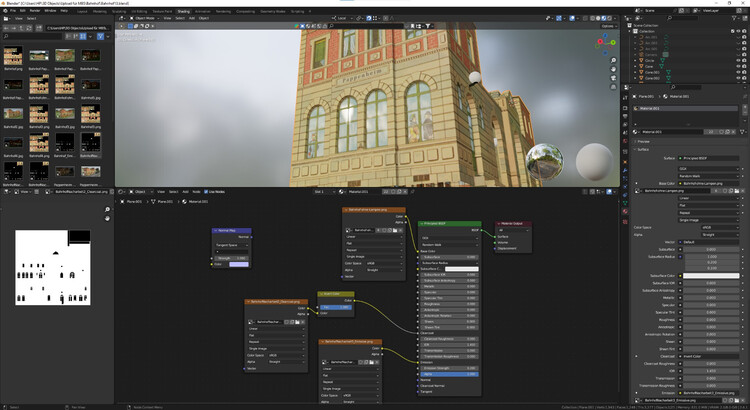Open Render properties tab icon

pyautogui.click(x=625, y=108)
